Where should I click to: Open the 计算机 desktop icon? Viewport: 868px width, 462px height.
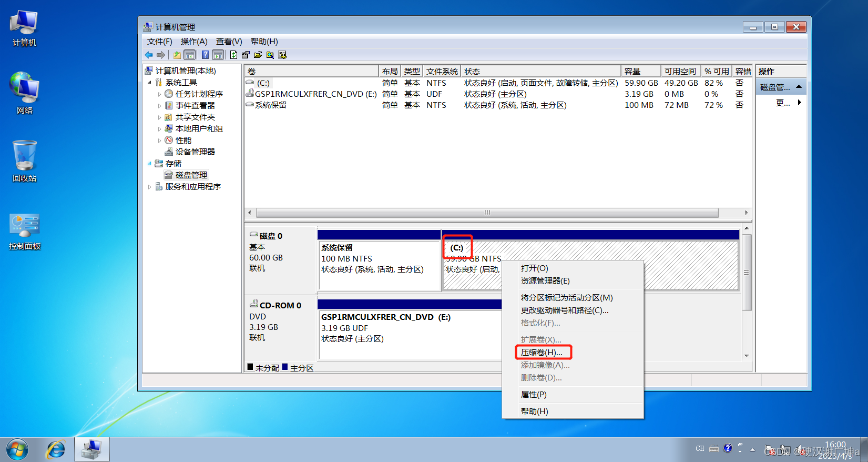(x=24, y=28)
